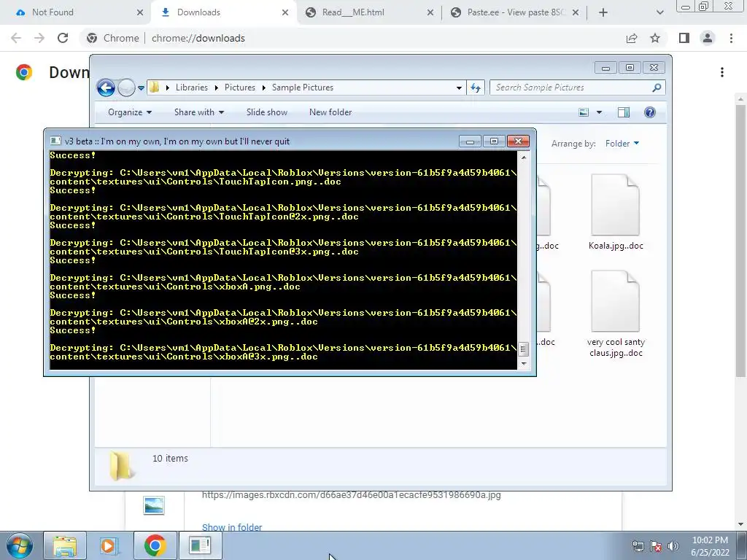Close the Not Found tab
This screenshot has width=747, height=560.
point(140,12)
